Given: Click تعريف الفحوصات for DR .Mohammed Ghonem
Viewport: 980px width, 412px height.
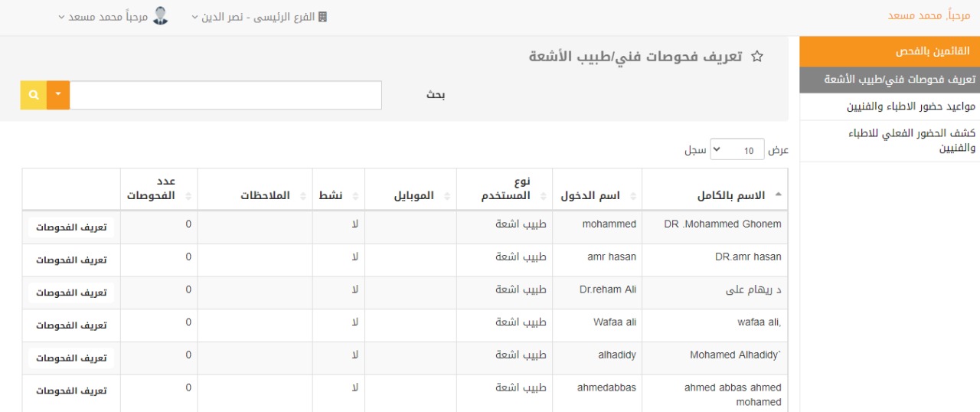Looking at the screenshot, I should tap(71, 227).
